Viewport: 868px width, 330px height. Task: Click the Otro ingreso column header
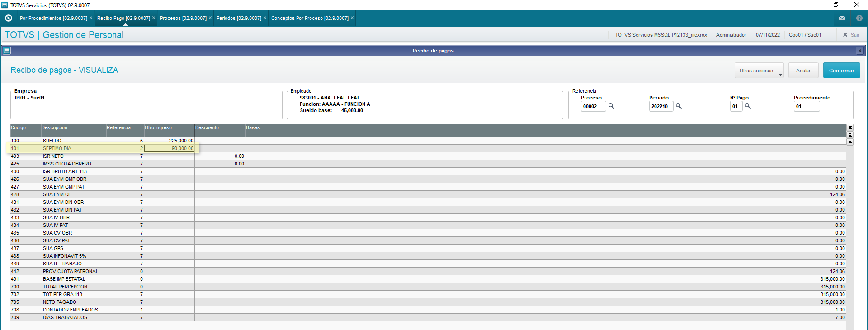(169, 130)
